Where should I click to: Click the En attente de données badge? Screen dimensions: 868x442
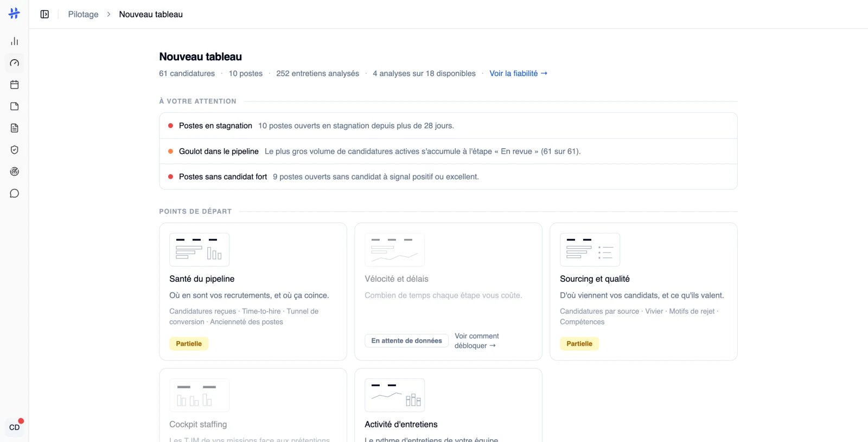(x=406, y=341)
